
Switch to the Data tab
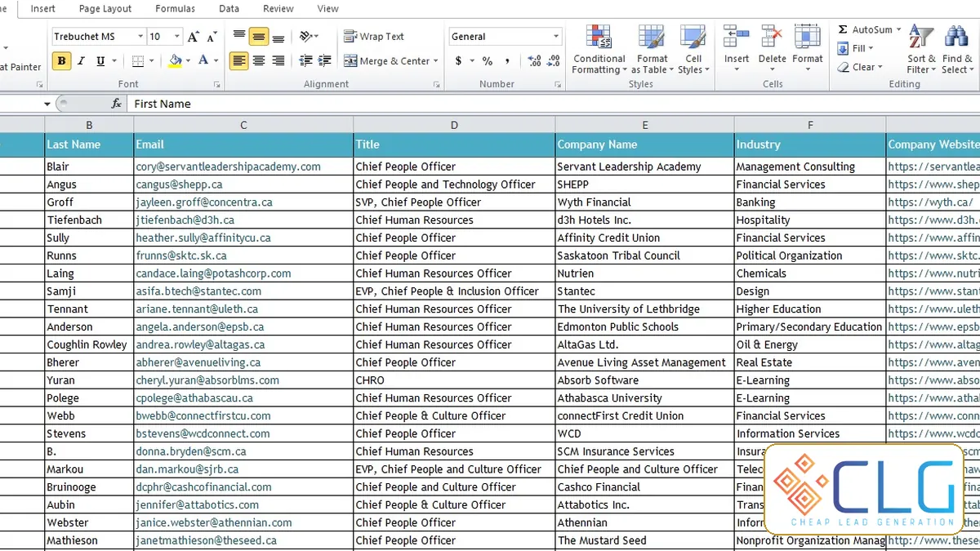229,8
